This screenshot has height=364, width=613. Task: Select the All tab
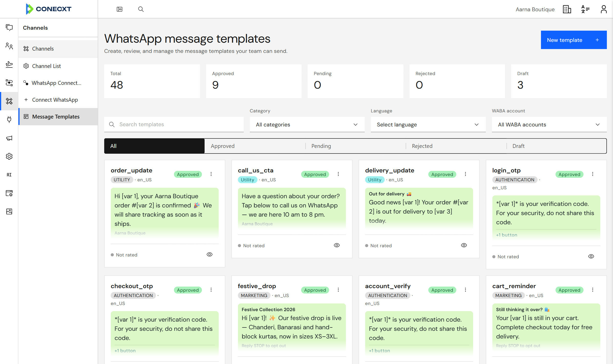pos(154,146)
